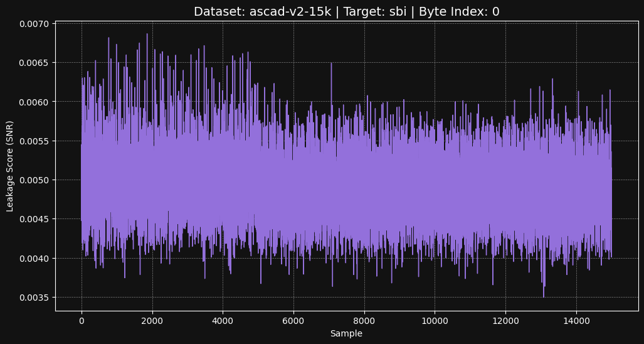The height and width of the screenshot is (344, 644).
Task: Select y-axis tick value 0.0050
Action: click(34, 180)
